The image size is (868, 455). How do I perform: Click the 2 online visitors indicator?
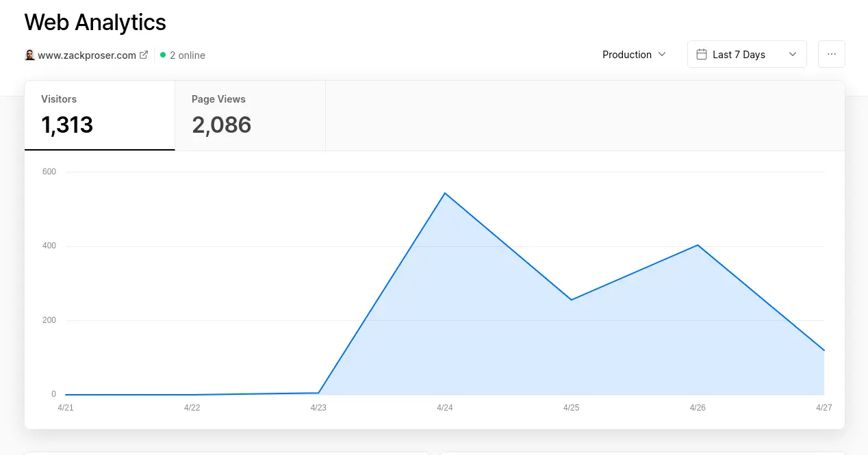click(x=182, y=55)
